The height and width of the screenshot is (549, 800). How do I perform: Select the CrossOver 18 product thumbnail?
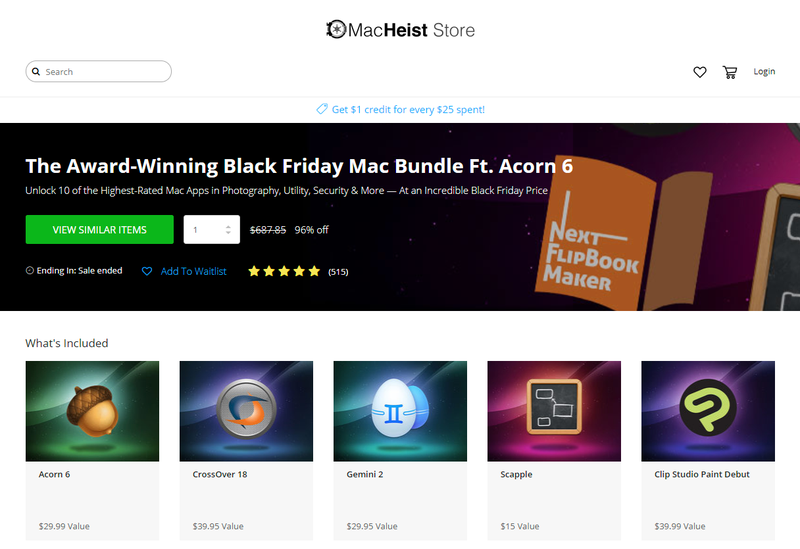point(246,411)
